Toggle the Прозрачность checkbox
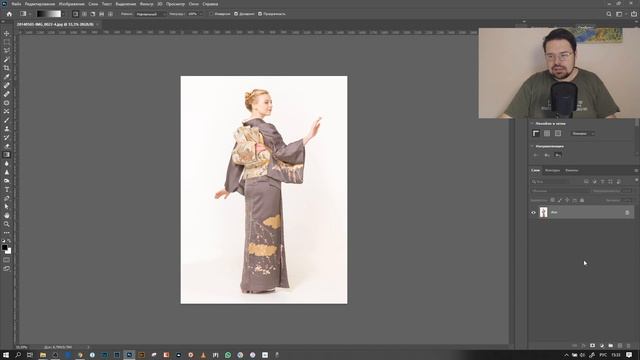Viewport: 640px width, 360px height. point(260,14)
